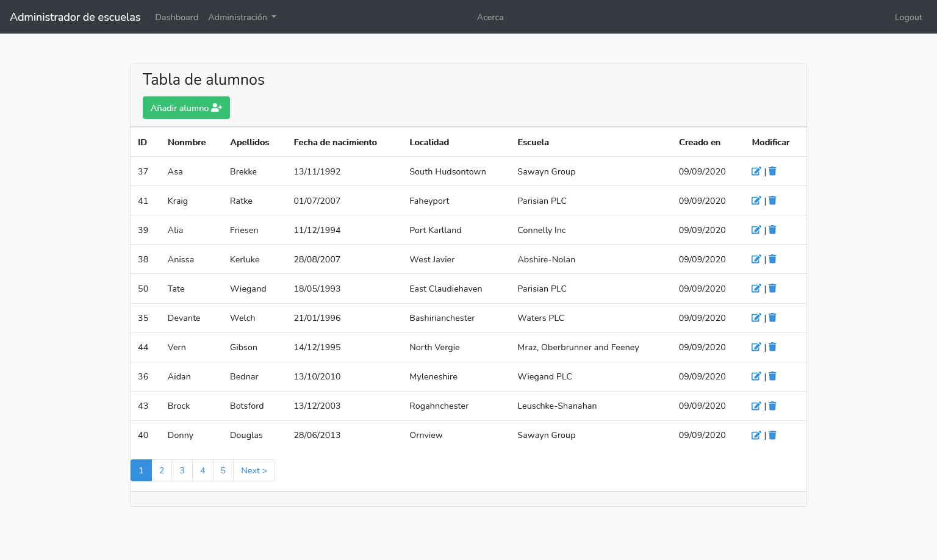Go to pagination page 3
Screen dimensions: 937x560
(182, 470)
